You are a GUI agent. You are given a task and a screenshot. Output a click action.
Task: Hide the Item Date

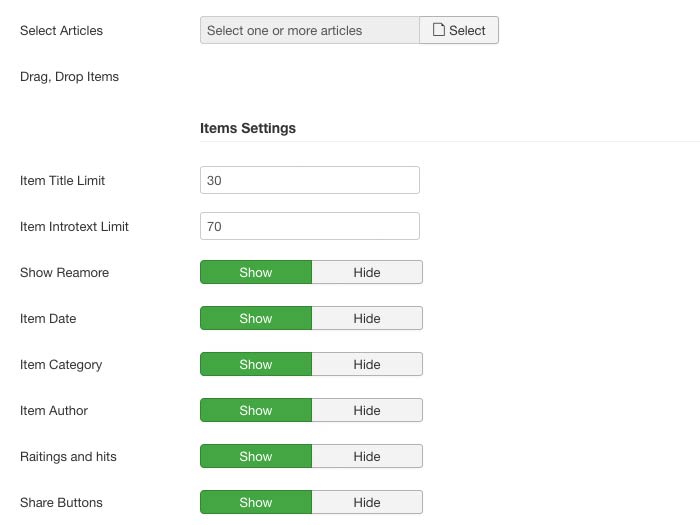367,318
